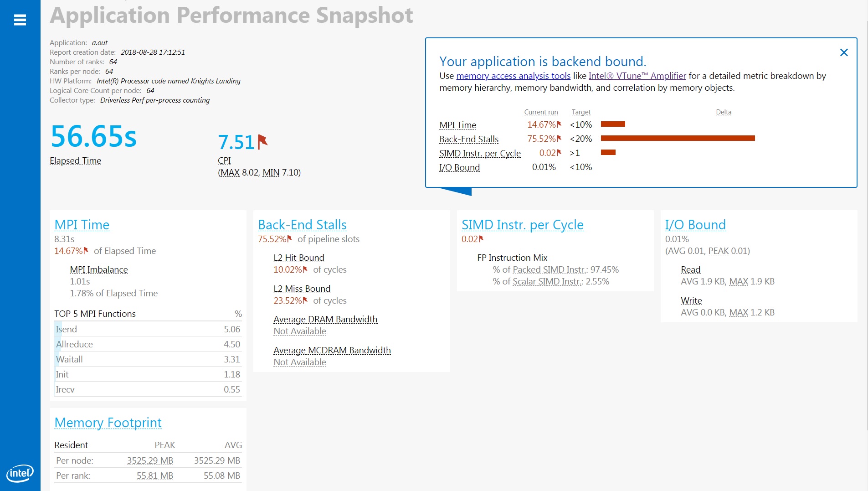The width and height of the screenshot is (868, 491).
Task: Open the memory access analysis tools link
Action: point(513,76)
